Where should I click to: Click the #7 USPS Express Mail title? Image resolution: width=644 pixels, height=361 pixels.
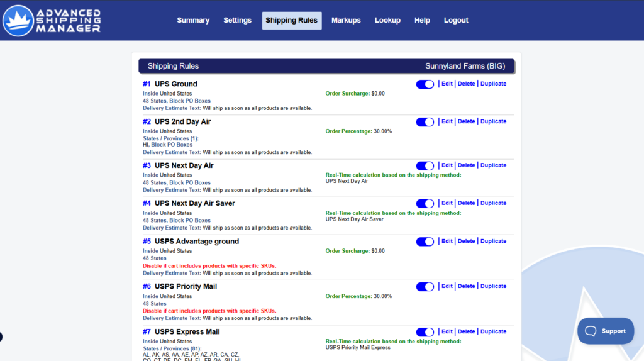pyautogui.click(x=181, y=332)
